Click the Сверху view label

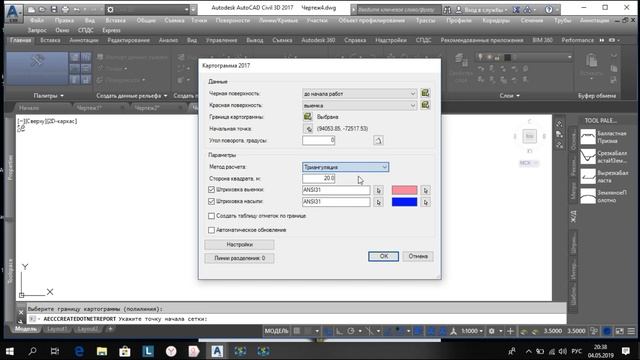pyautogui.click(x=36, y=121)
